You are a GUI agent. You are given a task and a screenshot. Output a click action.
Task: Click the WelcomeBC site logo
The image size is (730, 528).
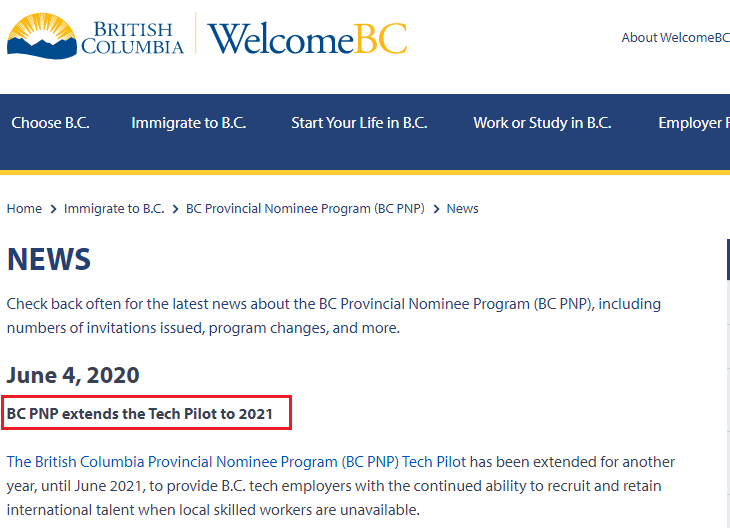[x=307, y=38]
